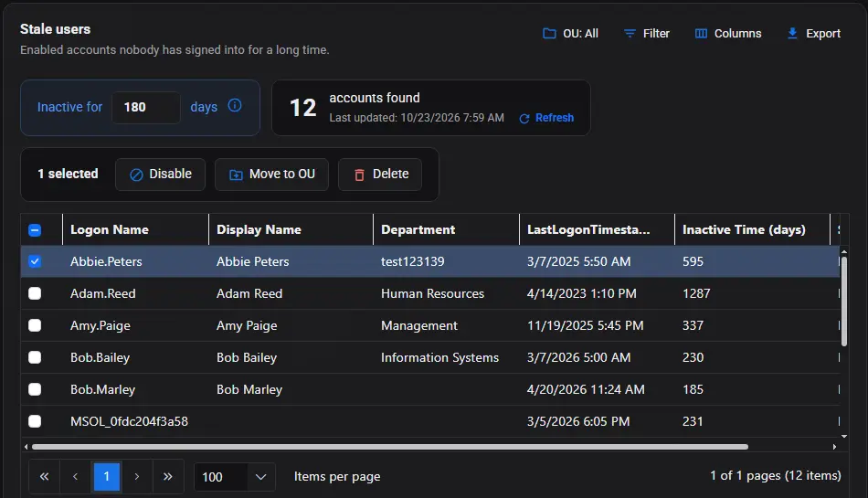868x498 pixels.
Task: Select page 1 in pagination
Action: (x=107, y=476)
